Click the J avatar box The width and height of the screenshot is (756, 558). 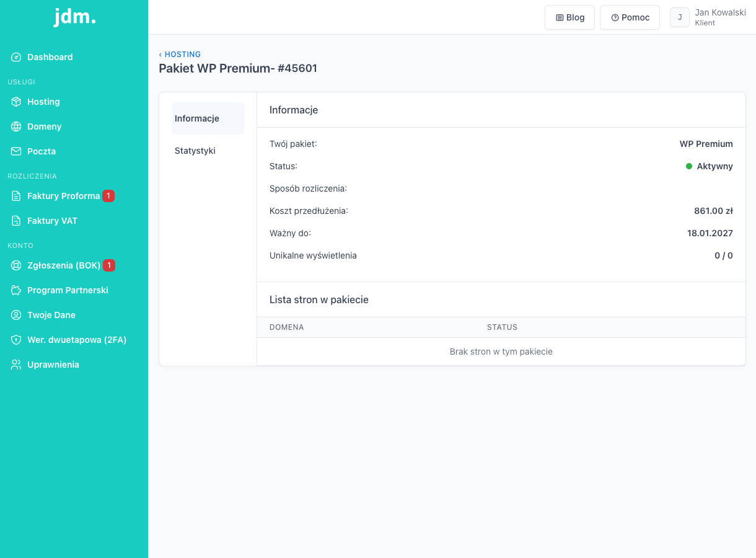point(680,17)
